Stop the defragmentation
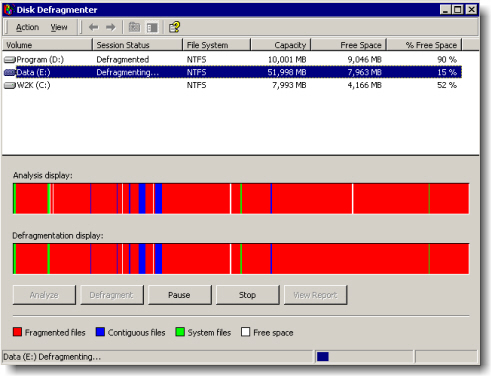Screen dimensions: 491x376 247,295
